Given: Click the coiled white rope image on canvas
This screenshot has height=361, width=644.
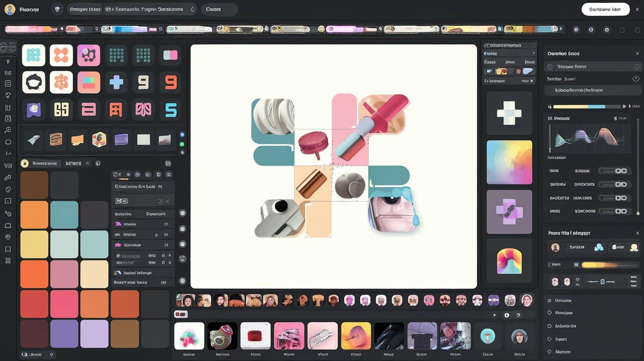Looking at the screenshot, I should (x=273, y=118).
